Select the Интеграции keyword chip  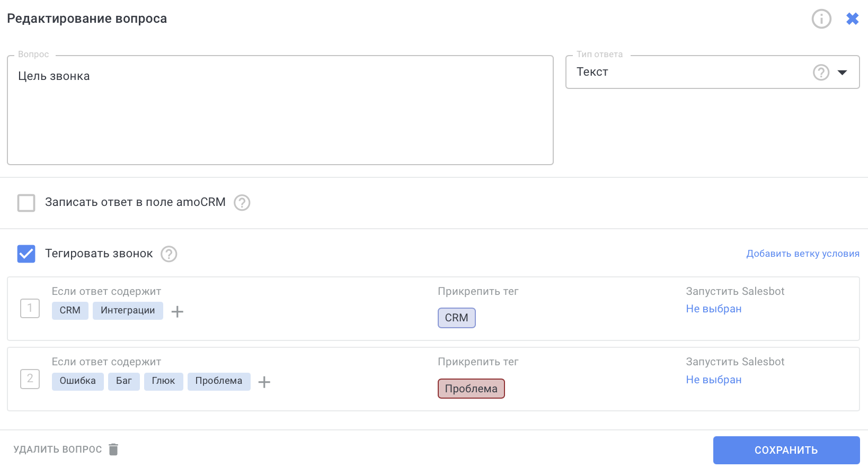128,311
